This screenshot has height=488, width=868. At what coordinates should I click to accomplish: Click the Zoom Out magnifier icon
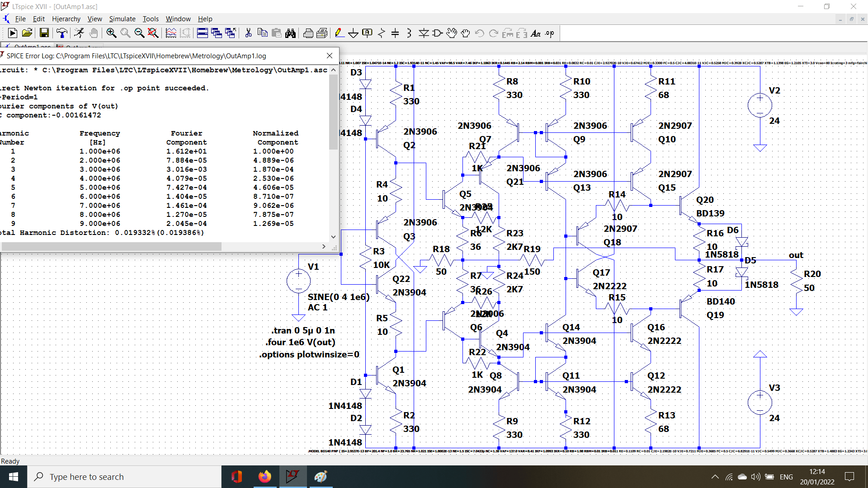click(x=139, y=33)
